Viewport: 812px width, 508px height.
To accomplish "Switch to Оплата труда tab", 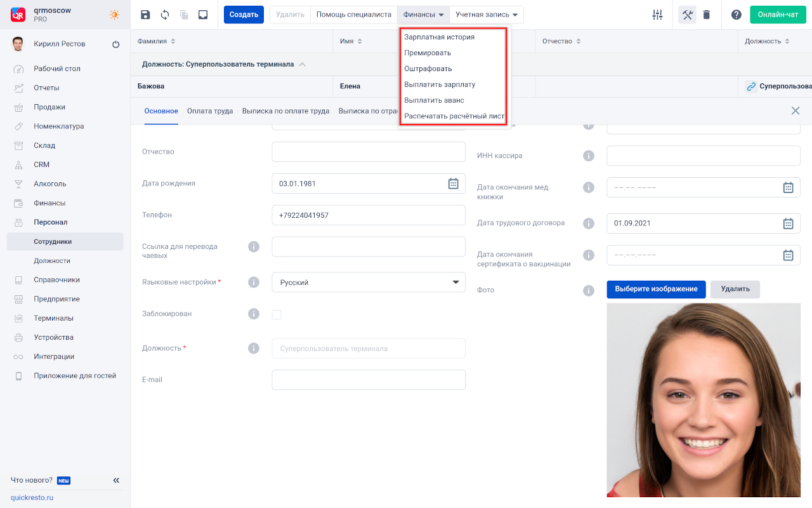I will click(x=210, y=110).
